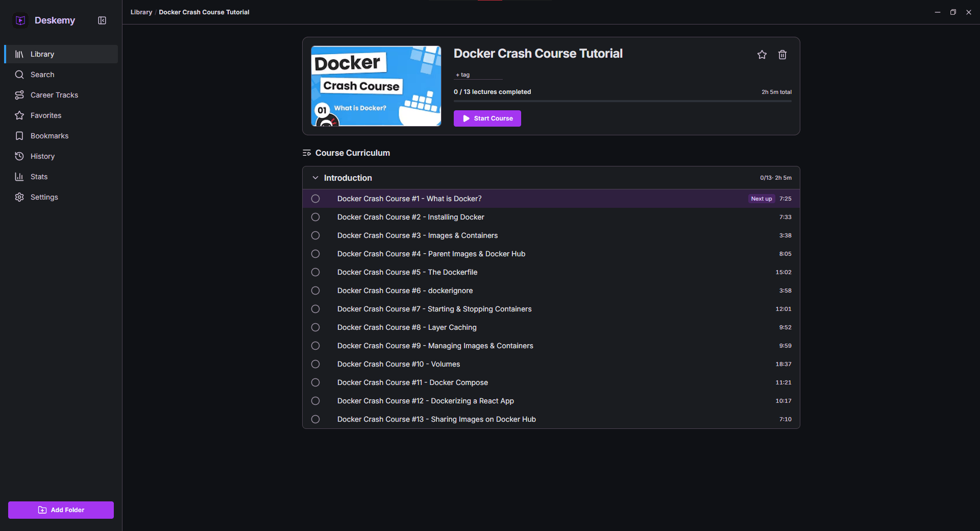
Task: Click the course progress bar
Action: pyautogui.click(x=623, y=101)
